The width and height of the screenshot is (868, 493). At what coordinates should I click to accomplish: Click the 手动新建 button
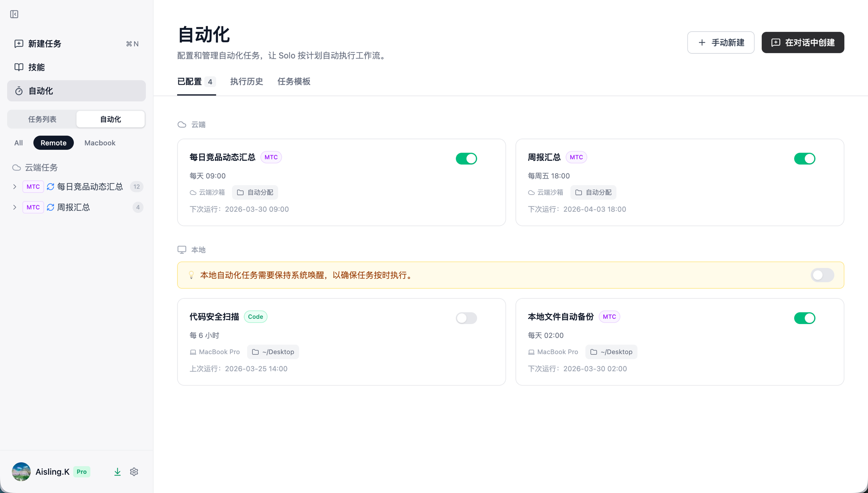click(720, 42)
